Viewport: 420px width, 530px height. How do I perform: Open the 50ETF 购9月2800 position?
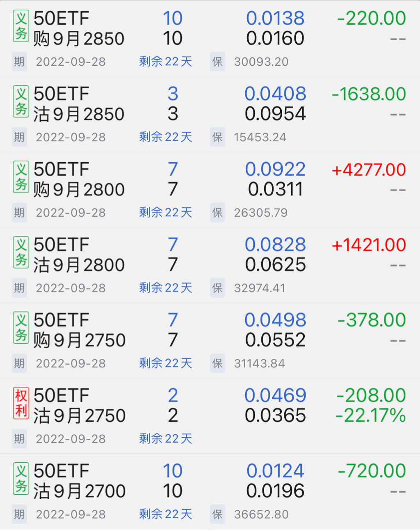point(79,179)
